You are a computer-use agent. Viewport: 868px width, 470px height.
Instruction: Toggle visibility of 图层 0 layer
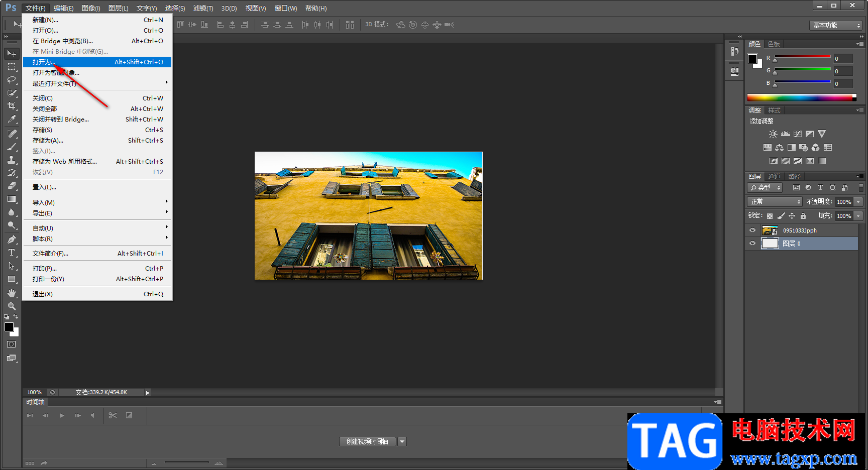click(752, 244)
